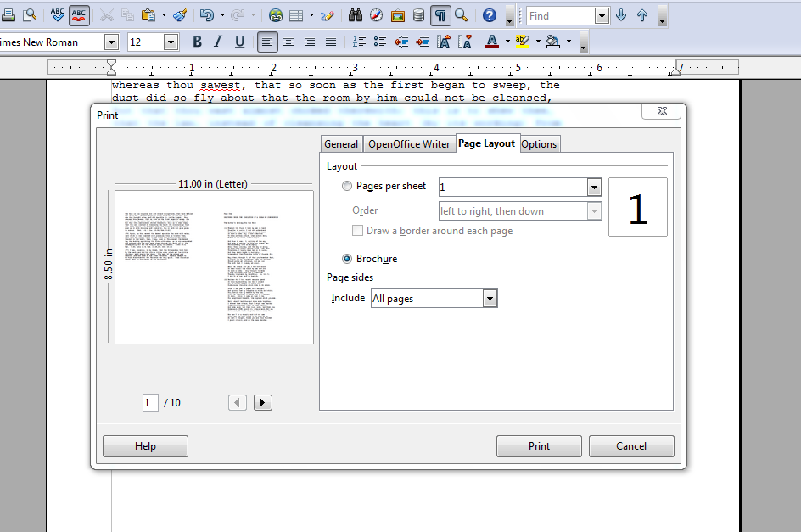Open Data Sources icon
Viewport: 801px width, 532px height.
pos(418,15)
